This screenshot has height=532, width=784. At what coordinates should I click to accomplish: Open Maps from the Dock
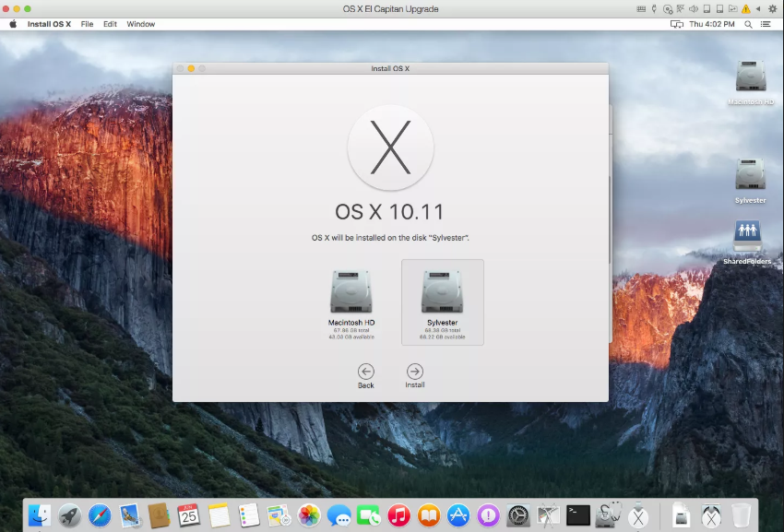click(x=279, y=515)
